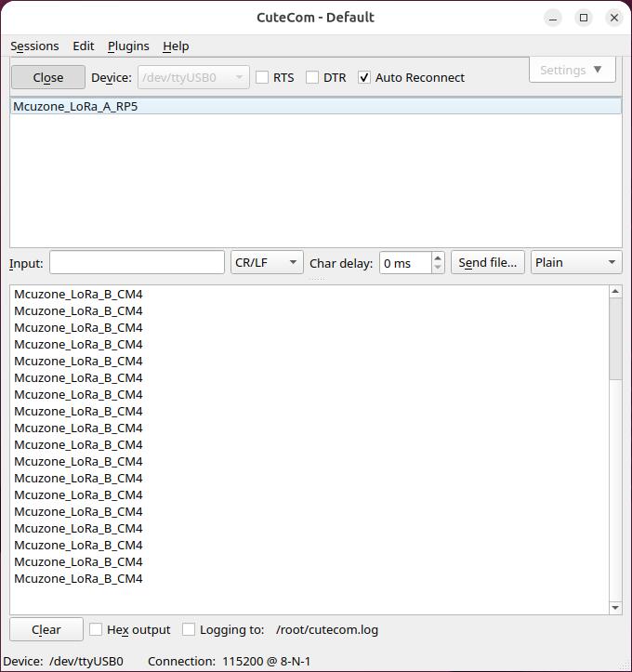Viewport: 632px width, 672px height.
Task: Increase char delay with up arrow
Action: [x=438, y=258]
